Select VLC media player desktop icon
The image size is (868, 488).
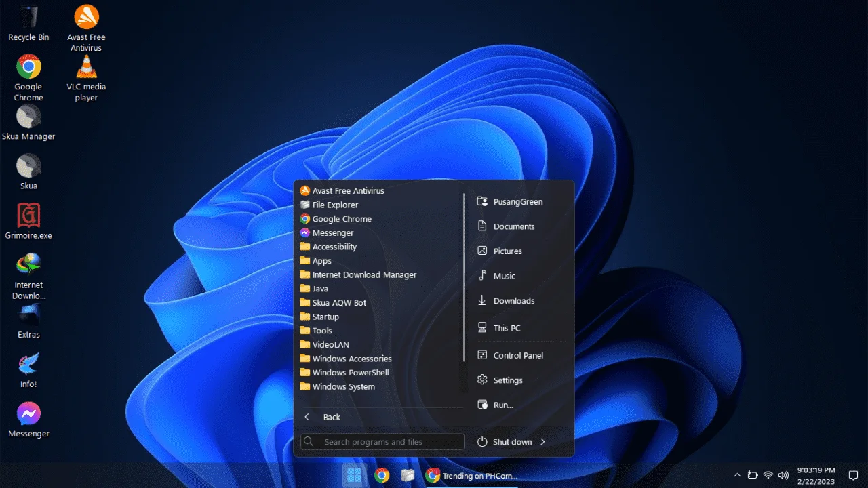point(86,78)
